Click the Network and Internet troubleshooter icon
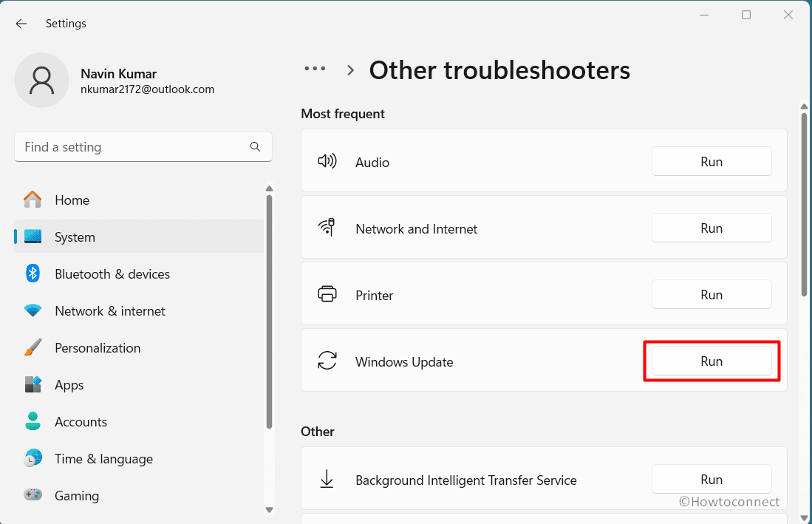The width and height of the screenshot is (812, 524). pos(327,228)
